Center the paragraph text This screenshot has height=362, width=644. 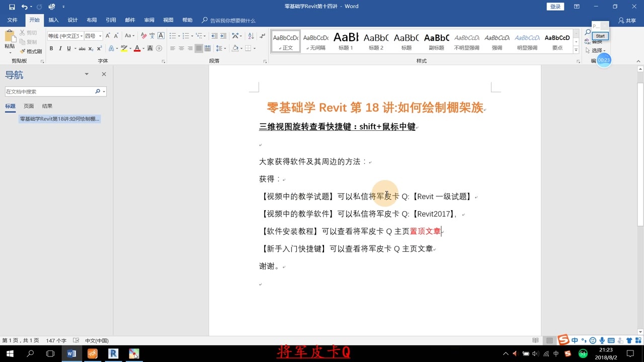point(181,49)
